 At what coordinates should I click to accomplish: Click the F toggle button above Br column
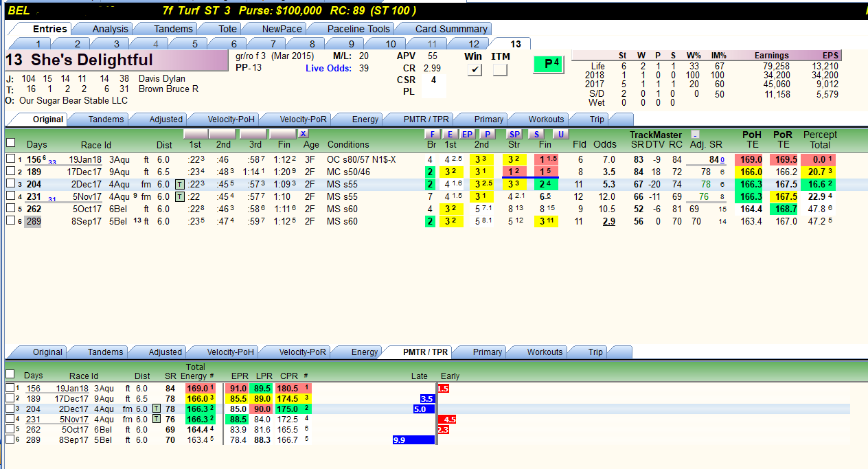[x=432, y=134]
